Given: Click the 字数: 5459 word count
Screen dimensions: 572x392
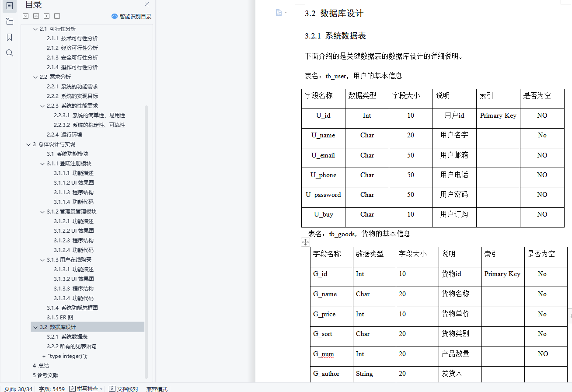Looking at the screenshot, I should [x=52, y=388].
